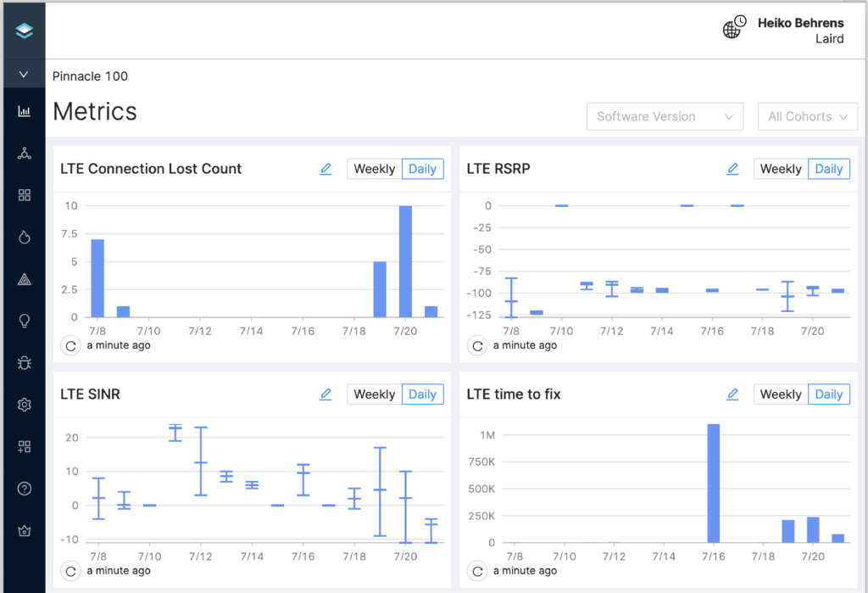Expand the sidebar project chevron

pos(24,75)
